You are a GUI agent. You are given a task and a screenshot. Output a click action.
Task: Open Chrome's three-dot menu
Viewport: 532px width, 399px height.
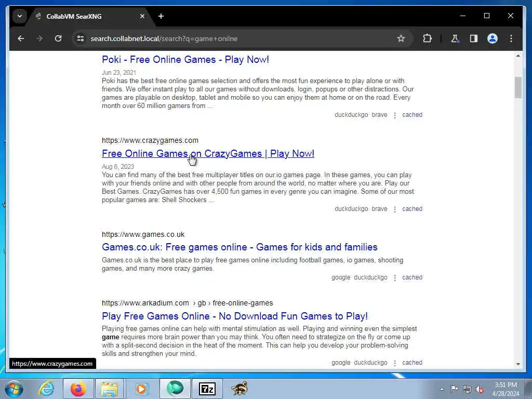[511, 38]
